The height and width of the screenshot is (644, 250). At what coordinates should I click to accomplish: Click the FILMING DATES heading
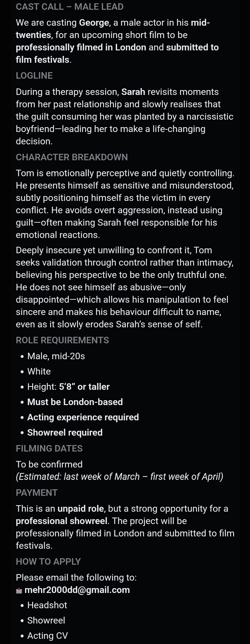tap(49, 448)
